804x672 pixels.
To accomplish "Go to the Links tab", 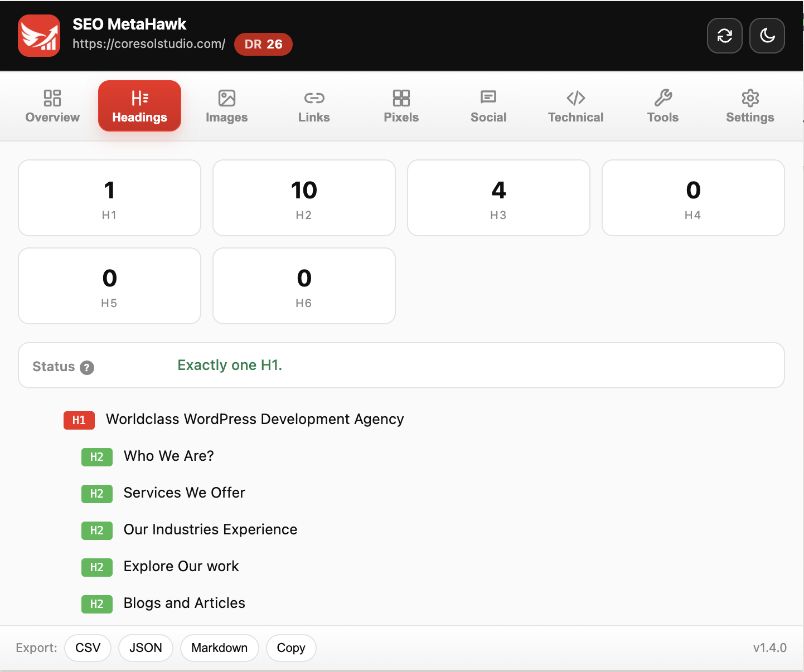I will [x=314, y=106].
